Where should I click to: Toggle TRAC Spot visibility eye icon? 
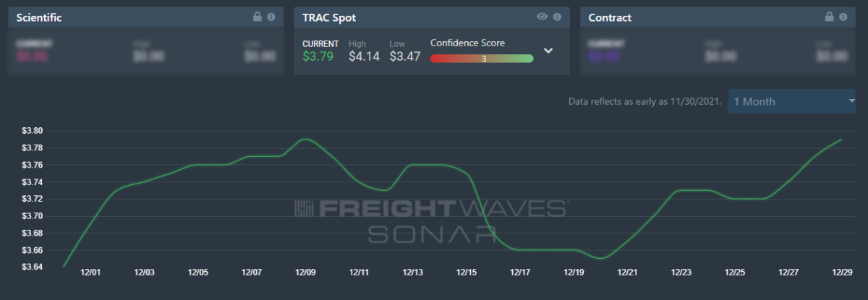(542, 17)
